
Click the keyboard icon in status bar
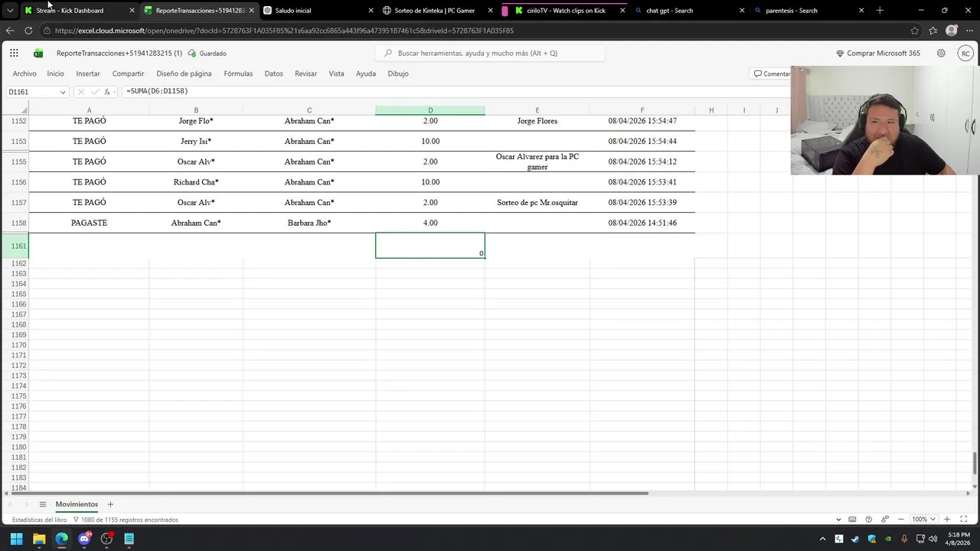pyautogui.click(x=852, y=520)
